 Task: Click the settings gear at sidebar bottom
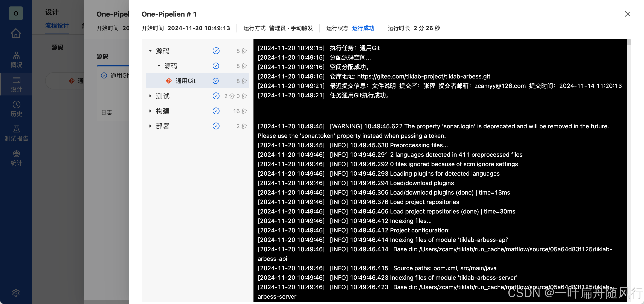coord(16,292)
